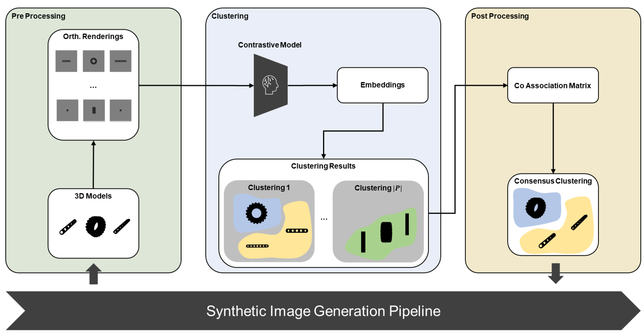Click the Post Processing section label
This screenshot has height=334, width=644.
500,16
